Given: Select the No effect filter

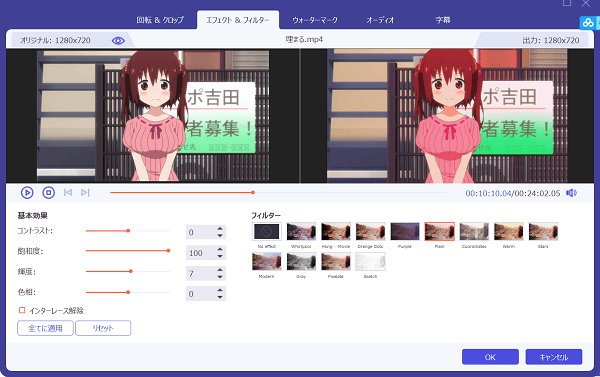Looking at the screenshot, I should click(267, 232).
